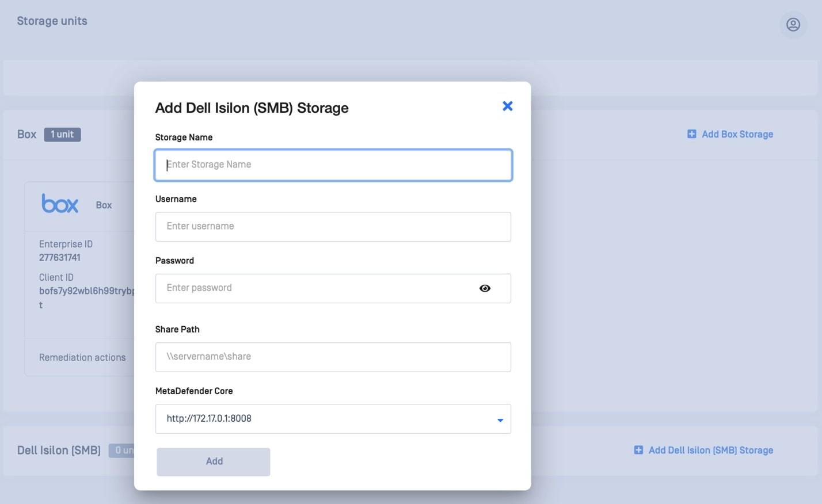Focus the Storage Name input field

click(x=333, y=165)
